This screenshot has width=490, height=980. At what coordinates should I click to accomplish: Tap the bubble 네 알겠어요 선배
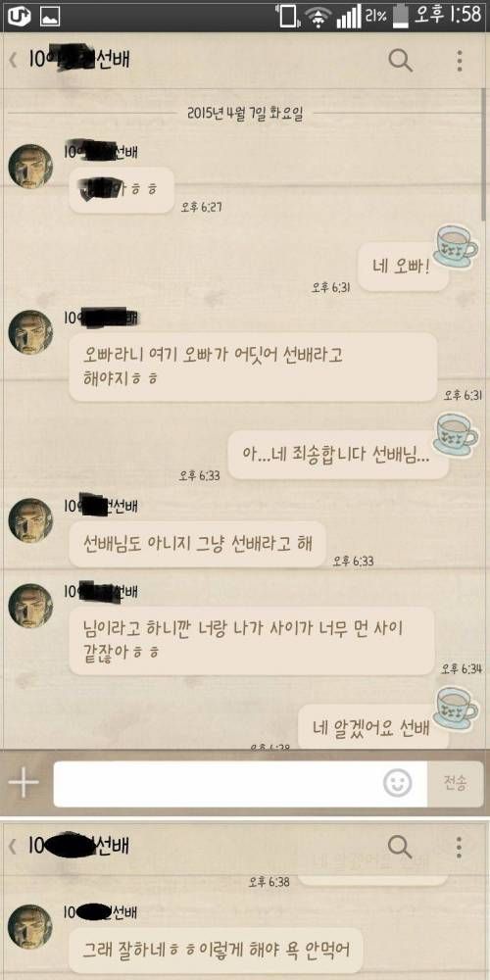pos(372,727)
